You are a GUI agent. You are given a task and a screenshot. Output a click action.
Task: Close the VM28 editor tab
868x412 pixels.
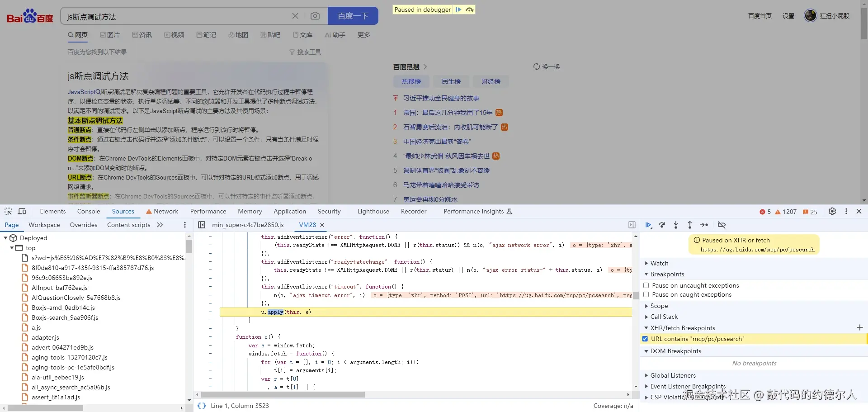tap(322, 225)
